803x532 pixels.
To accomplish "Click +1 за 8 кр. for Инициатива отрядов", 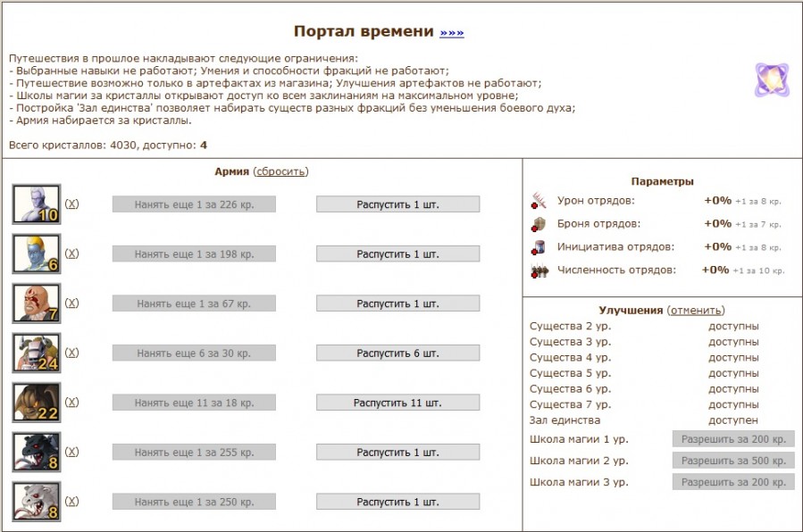I will point(758,247).
